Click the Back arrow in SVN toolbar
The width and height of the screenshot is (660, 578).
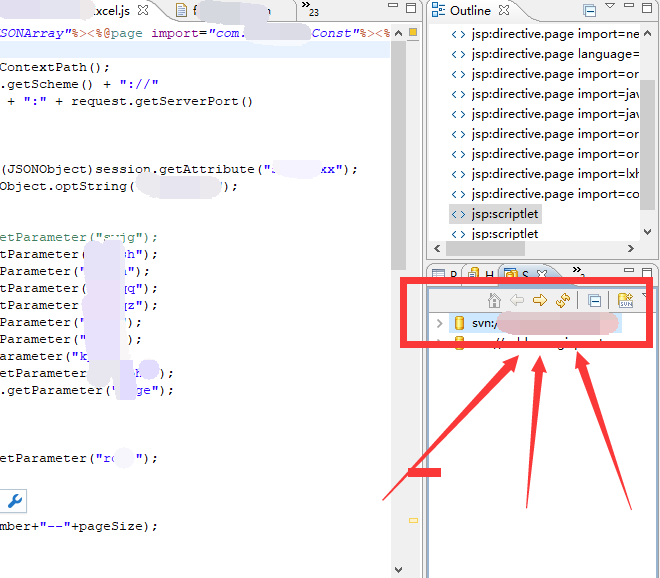pos(517,301)
